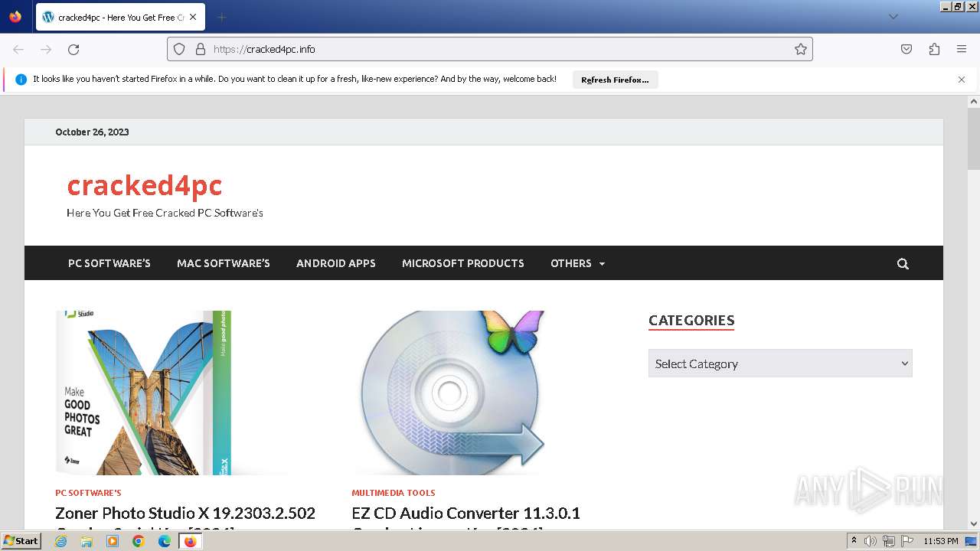Viewport: 980px width, 551px height.
Task: Open EZ CD Audio Converter 11.3.0.1 article
Action: coord(465,513)
